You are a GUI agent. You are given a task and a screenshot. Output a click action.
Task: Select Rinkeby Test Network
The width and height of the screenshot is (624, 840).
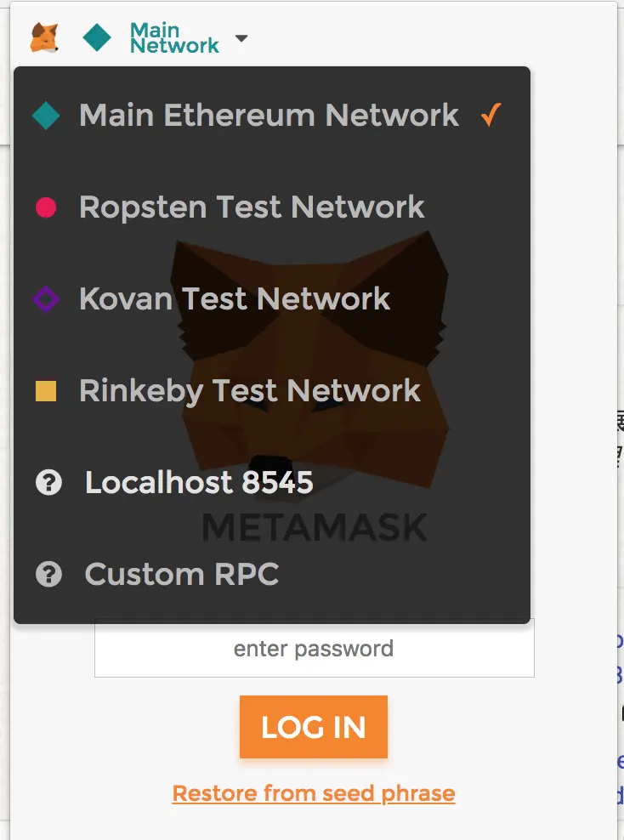click(x=250, y=391)
